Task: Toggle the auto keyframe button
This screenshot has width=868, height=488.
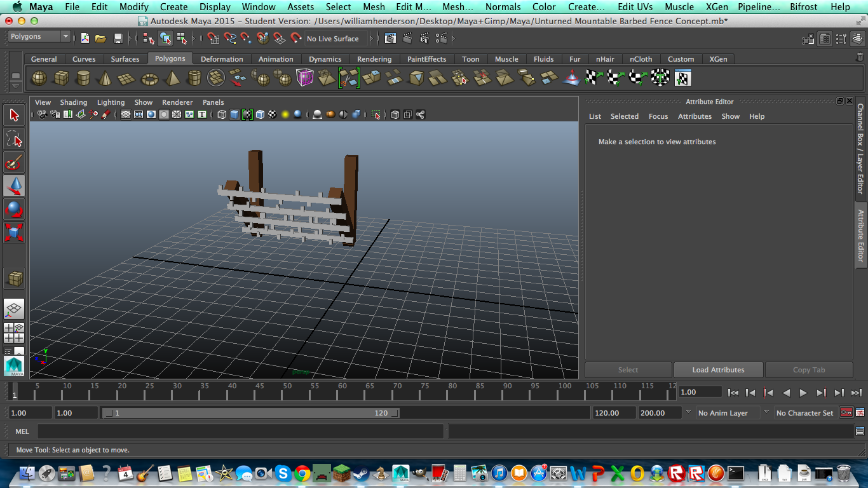Action: coord(846,413)
